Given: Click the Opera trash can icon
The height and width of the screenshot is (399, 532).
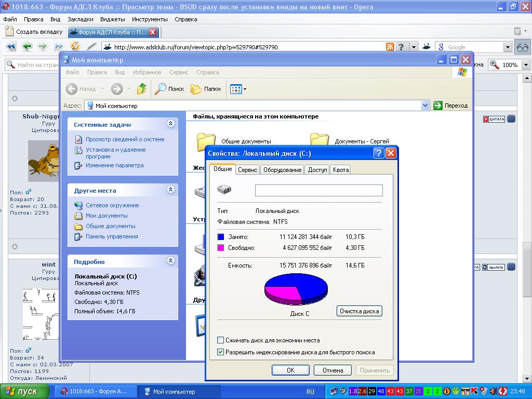Looking at the screenshot, I should coord(517,32).
